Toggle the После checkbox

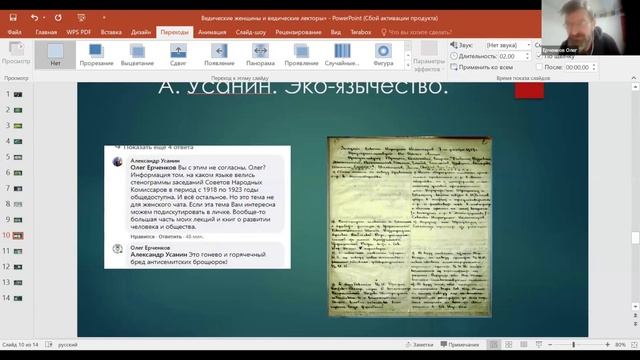click(539, 67)
